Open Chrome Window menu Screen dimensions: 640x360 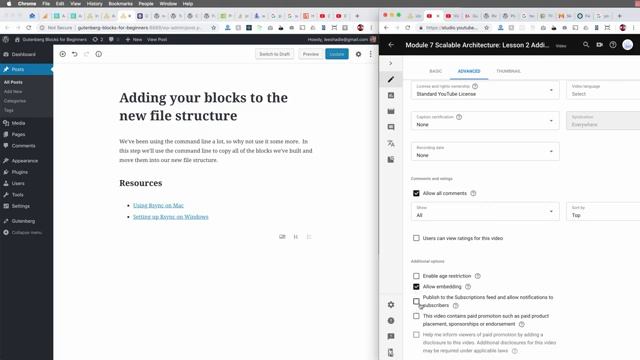168,4
